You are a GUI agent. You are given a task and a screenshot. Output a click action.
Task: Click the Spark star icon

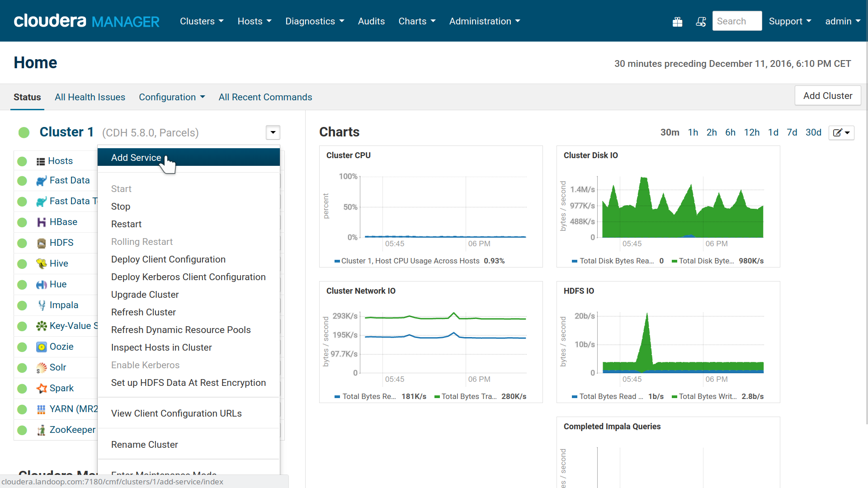(41, 388)
